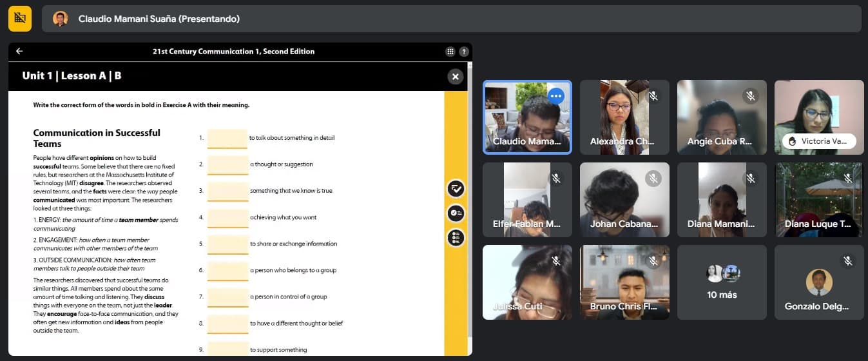Click the Victoria Va... reaction name badge
The image size is (868, 361).
[819, 141]
